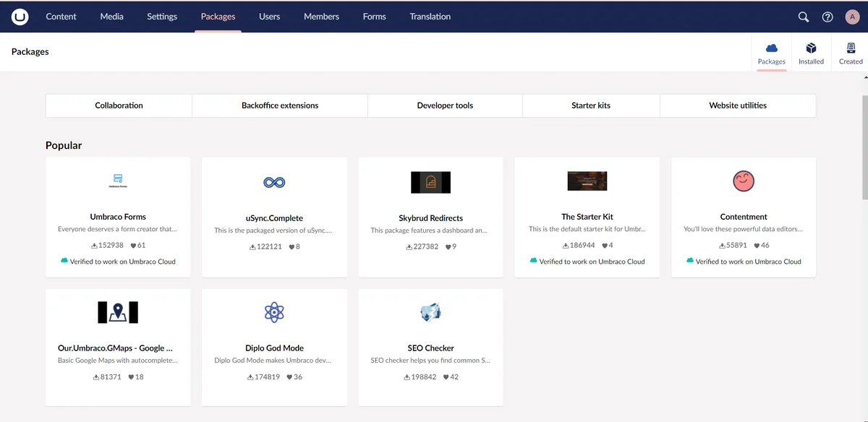Image resolution: width=868 pixels, height=422 pixels.
Task: Open the Diplo God Mode title
Action: (x=274, y=348)
